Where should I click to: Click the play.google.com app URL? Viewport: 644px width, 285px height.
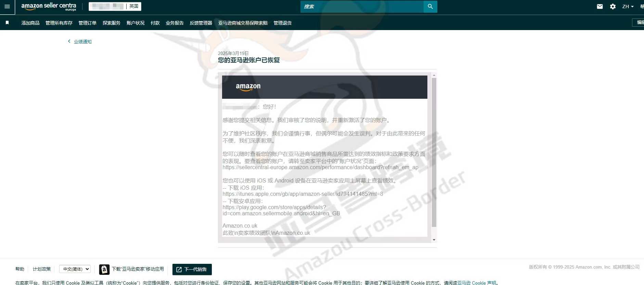click(281, 211)
